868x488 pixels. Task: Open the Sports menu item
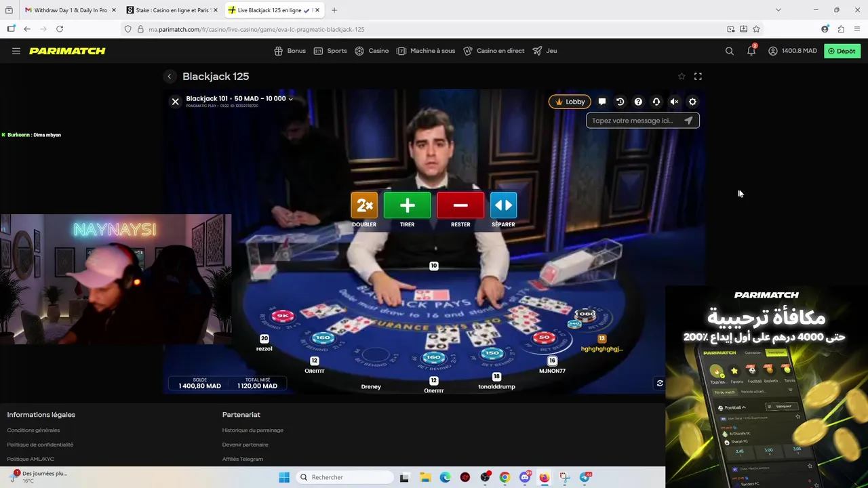point(330,51)
